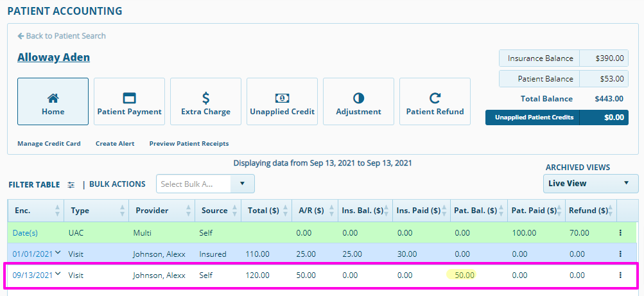Open the Home tile

point(53,101)
